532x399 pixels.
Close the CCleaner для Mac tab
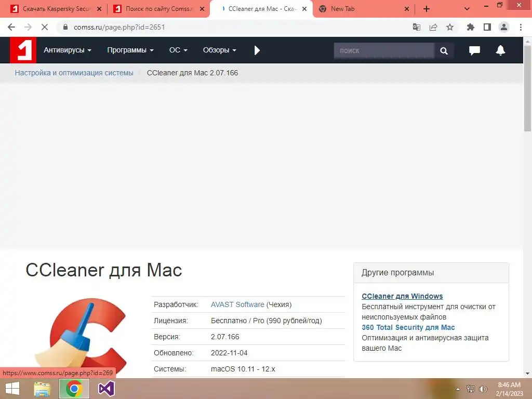[x=304, y=9]
